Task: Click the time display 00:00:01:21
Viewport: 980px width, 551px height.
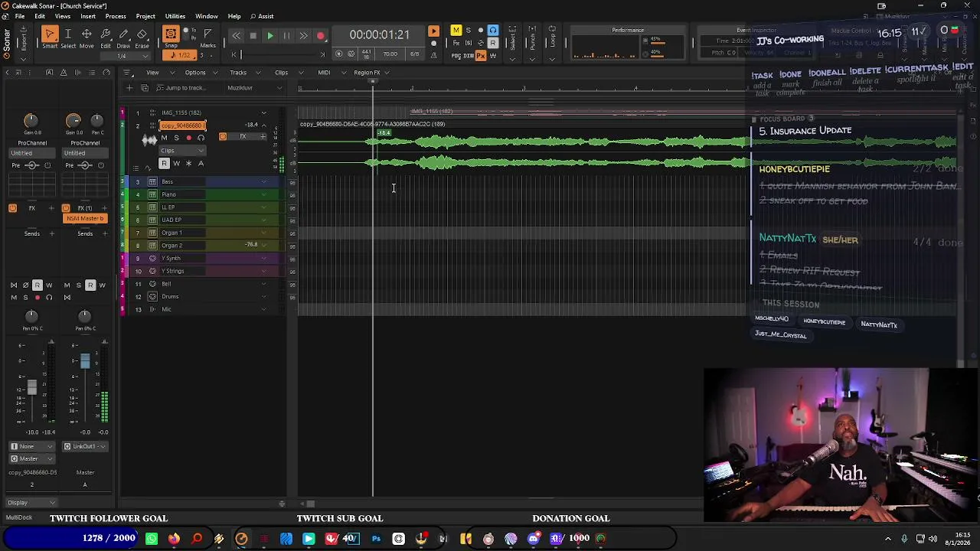Action: [x=379, y=35]
